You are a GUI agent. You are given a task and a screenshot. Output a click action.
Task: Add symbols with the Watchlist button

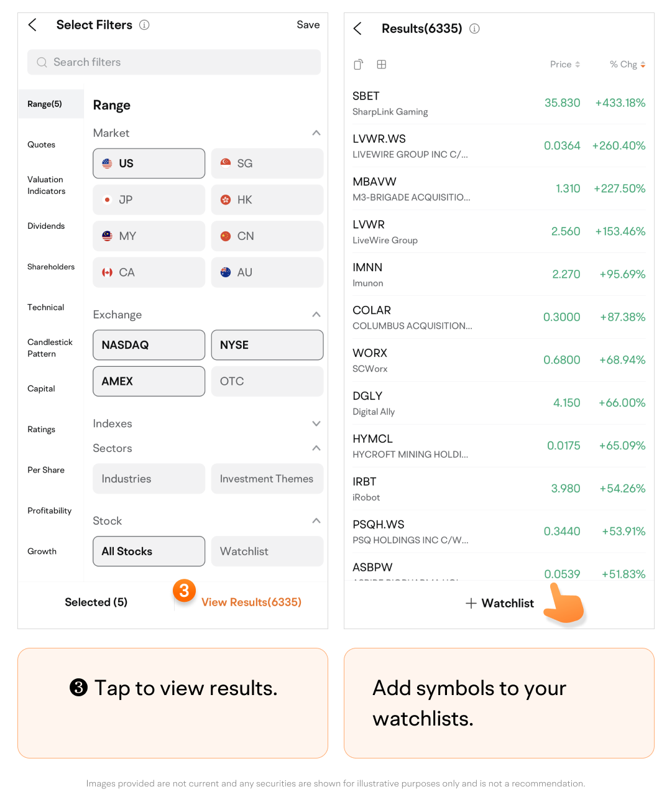tap(500, 603)
